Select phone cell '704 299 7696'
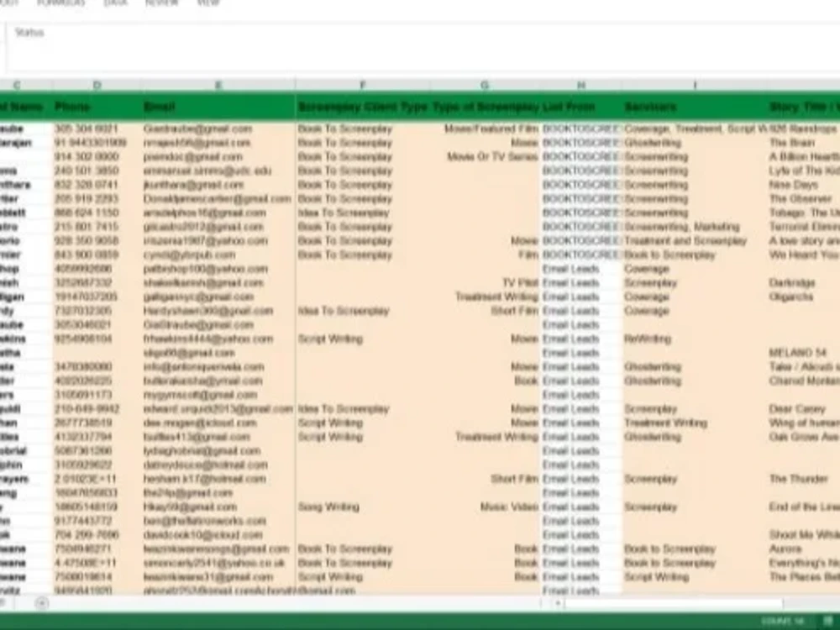This screenshot has height=630, width=840. [97, 535]
